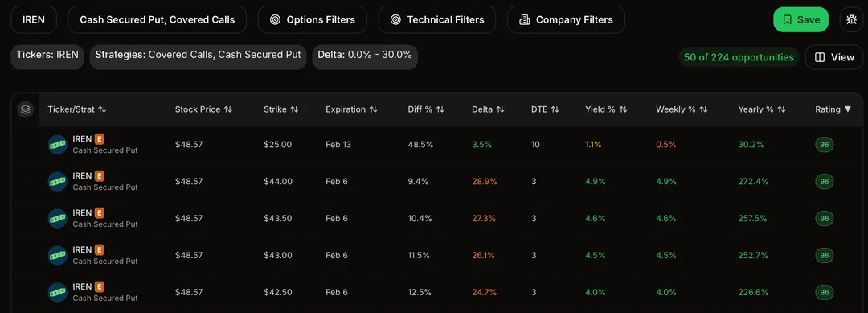Sort by Yearly % column arrows
The image size is (868, 313).
782,109
